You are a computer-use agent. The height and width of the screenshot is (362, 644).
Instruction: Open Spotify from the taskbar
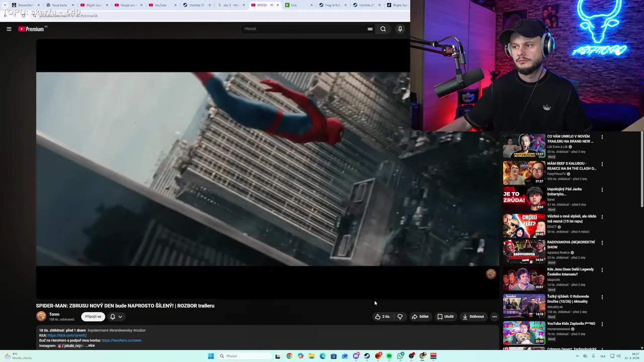click(x=389, y=356)
